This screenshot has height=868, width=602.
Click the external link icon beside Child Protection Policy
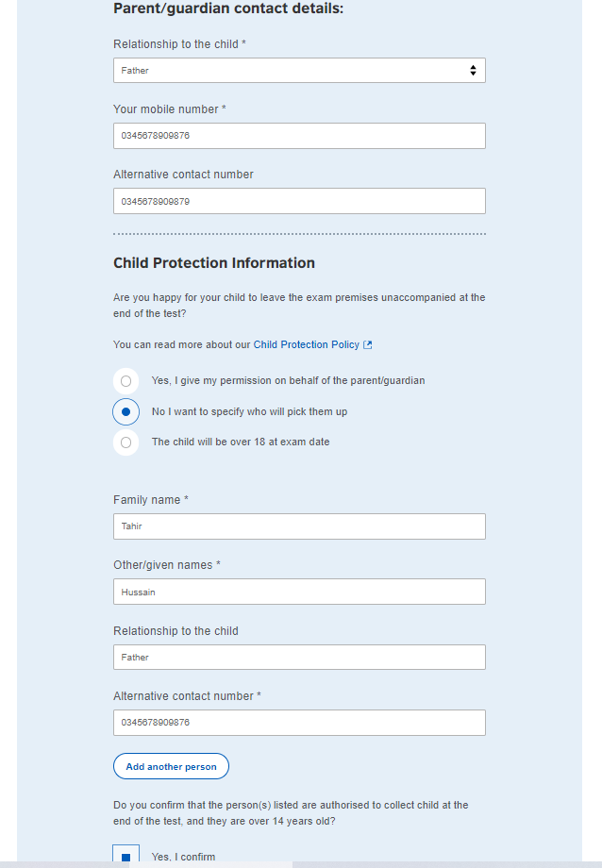coord(368,345)
